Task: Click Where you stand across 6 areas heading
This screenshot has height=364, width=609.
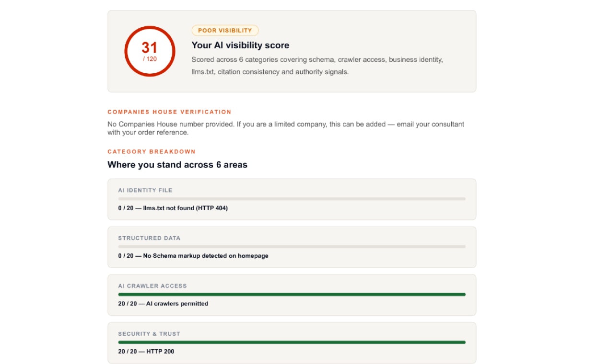Action: click(177, 165)
